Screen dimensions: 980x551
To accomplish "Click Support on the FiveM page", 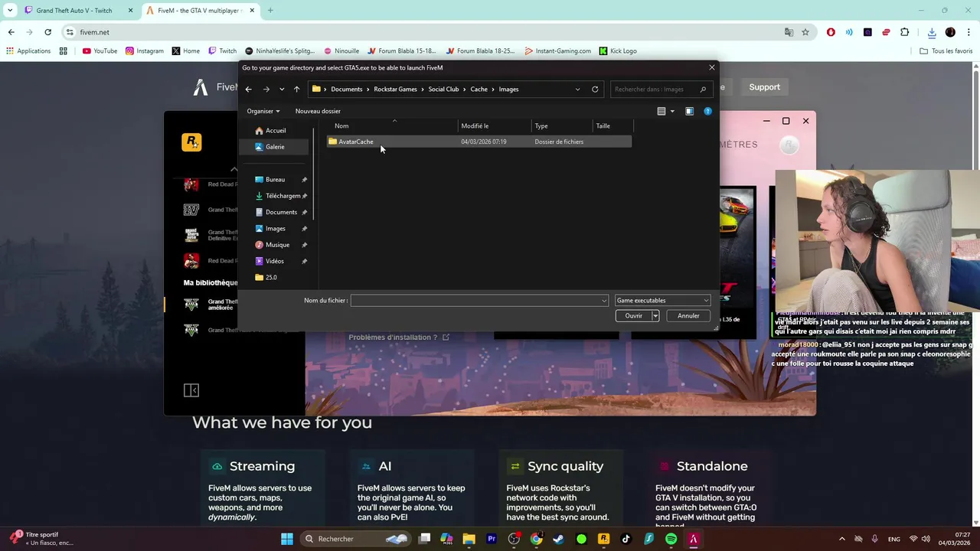I will [x=764, y=87].
